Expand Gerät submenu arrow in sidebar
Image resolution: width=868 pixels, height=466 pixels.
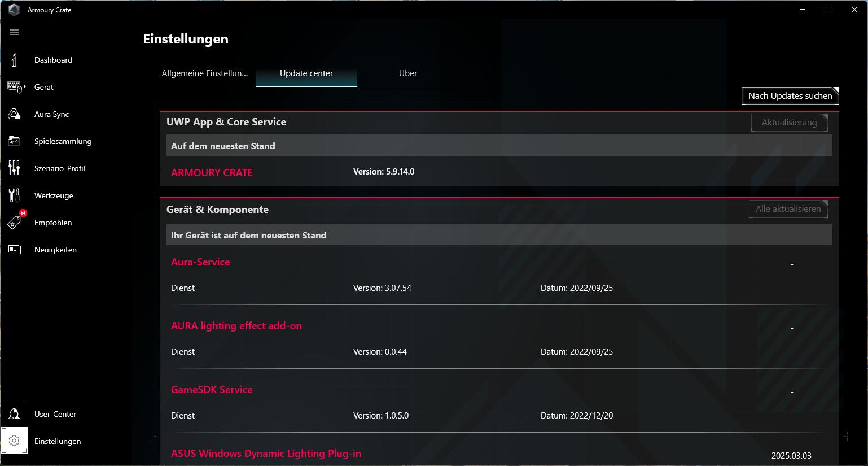tap(25, 87)
